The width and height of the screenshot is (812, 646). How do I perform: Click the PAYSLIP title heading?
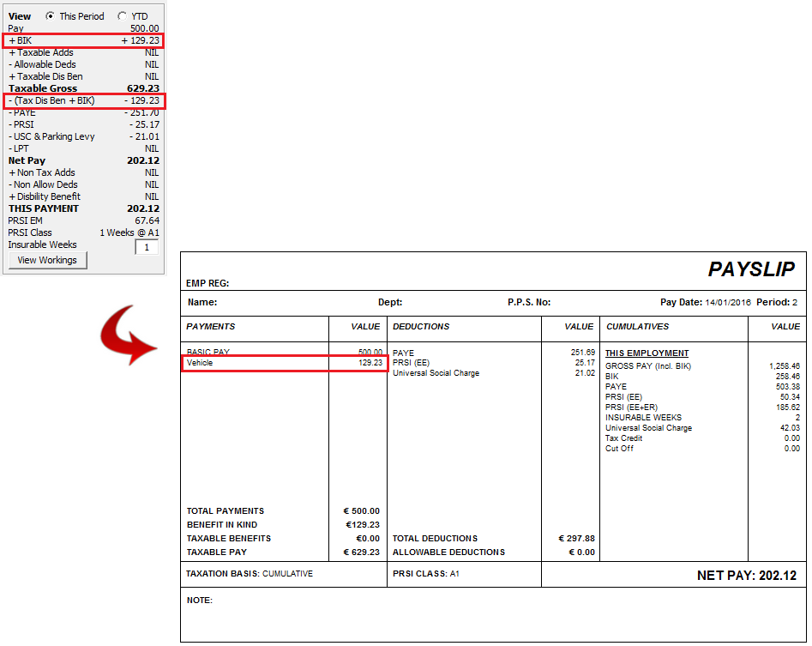pyautogui.click(x=750, y=269)
